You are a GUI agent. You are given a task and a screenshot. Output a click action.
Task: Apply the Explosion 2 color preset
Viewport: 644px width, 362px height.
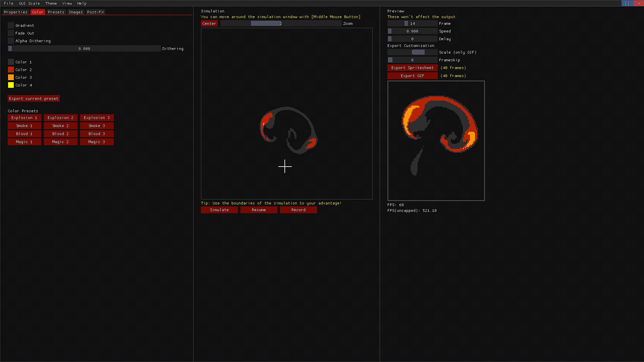[61, 118]
